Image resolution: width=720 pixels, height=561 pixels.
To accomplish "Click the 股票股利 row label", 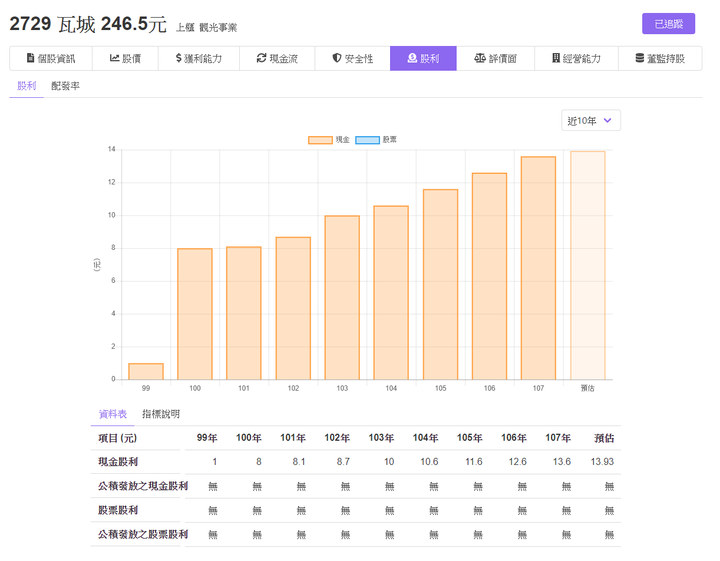I will pyautogui.click(x=118, y=510).
